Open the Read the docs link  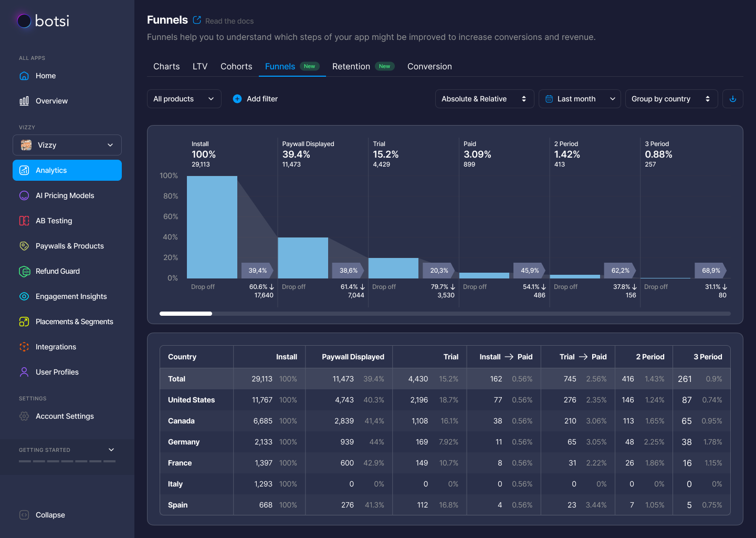point(229,21)
